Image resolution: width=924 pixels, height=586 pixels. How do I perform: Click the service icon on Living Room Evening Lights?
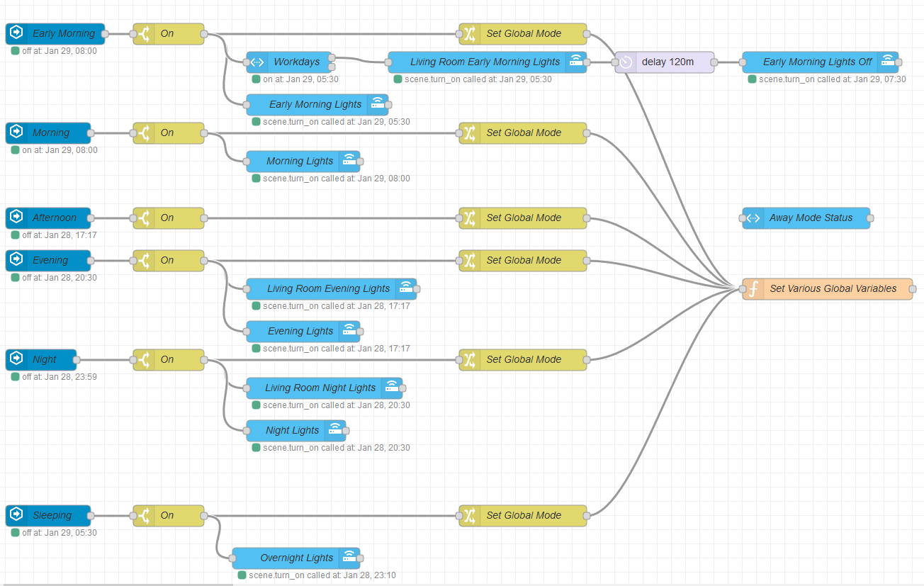(x=406, y=288)
